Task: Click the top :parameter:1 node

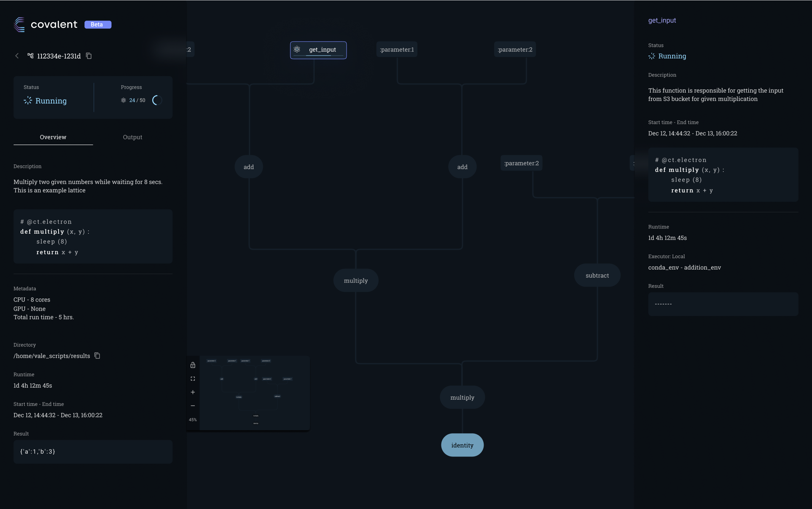Action: click(397, 49)
